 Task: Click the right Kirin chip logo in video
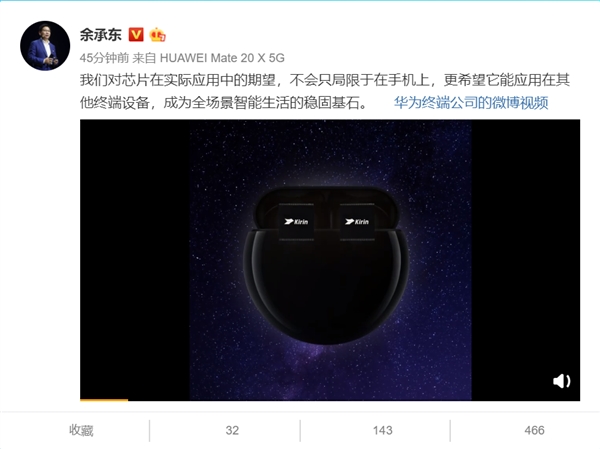[357, 222]
